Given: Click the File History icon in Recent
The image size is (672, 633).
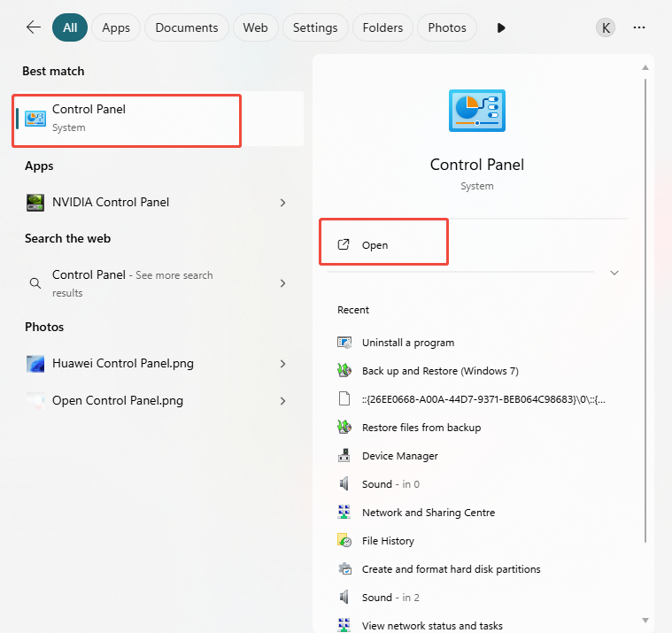Looking at the screenshot, I should [x=345, y=541].
